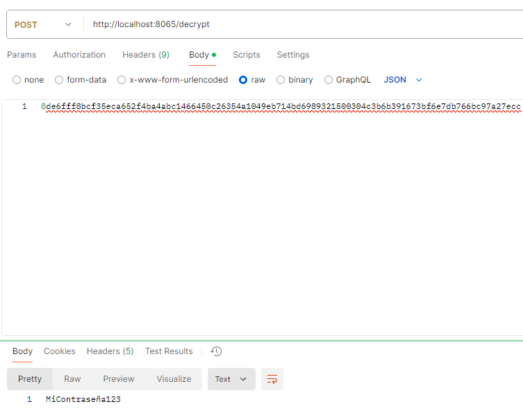The width and height of the screenshot is (523, 420).
Task: Click the request URL field
Action: [303, 24]
